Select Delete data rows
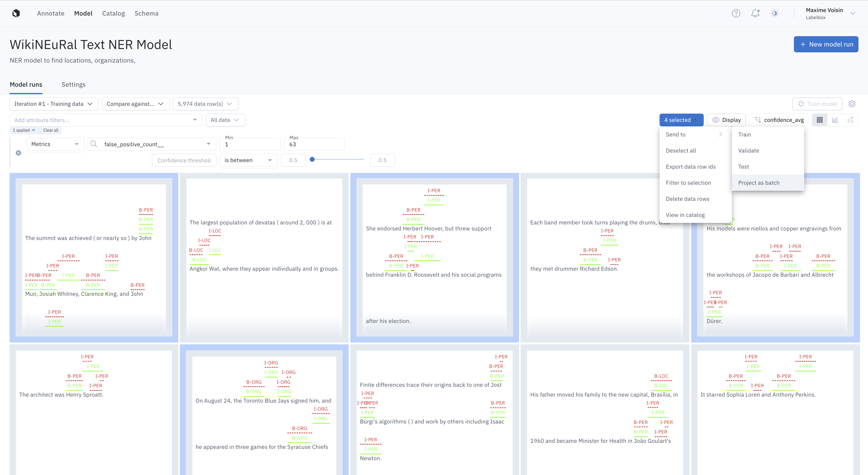Image resolution: width=868 pixels, height=475 pixels. pyautogui.click(x=695, y=199)
